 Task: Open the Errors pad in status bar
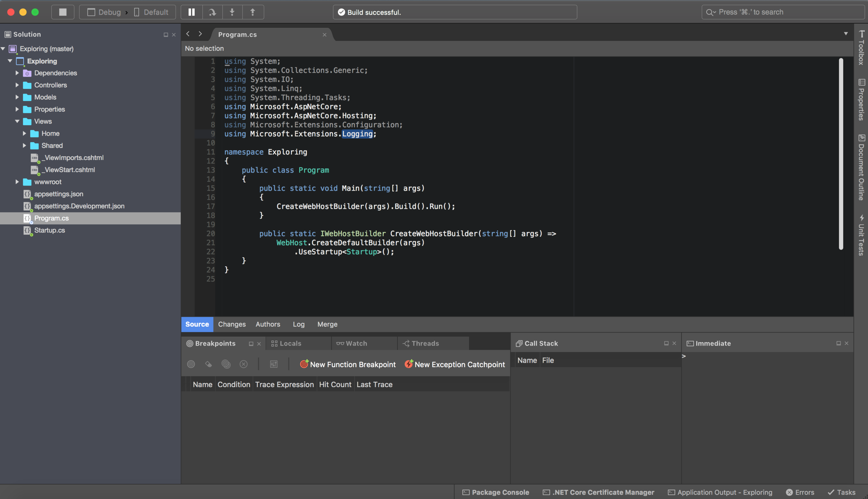pos(800,492)
